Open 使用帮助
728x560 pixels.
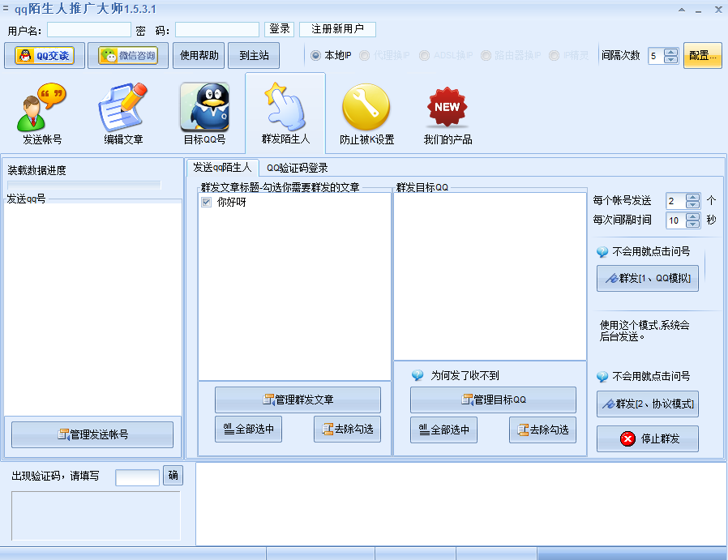click(199, 56)
